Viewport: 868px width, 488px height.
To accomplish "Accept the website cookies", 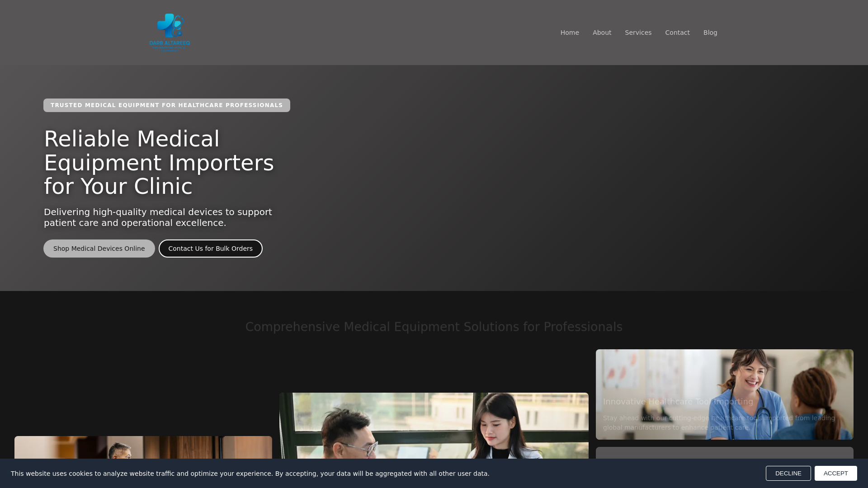I will coord(835,473).
